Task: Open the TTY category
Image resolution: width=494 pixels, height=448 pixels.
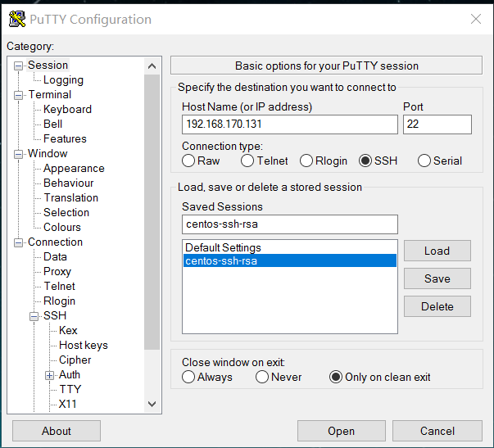Action: click(x=70, y=389)
